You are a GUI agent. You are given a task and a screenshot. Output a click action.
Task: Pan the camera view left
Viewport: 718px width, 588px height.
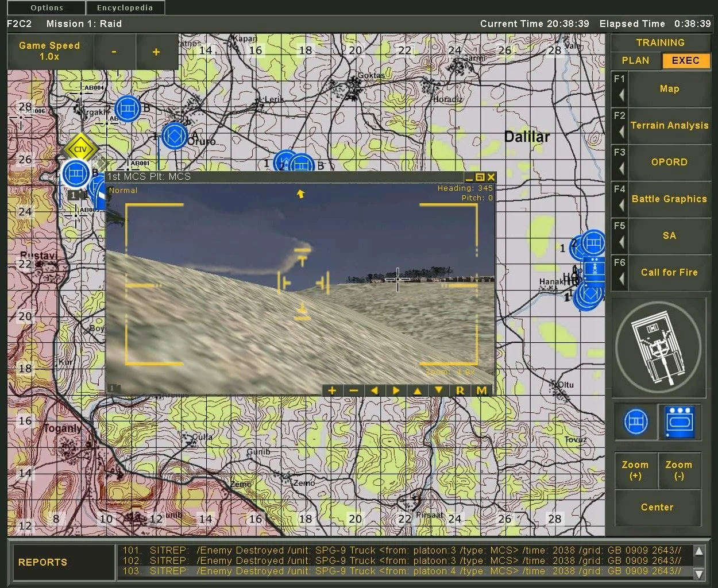[x=375, y=390]
